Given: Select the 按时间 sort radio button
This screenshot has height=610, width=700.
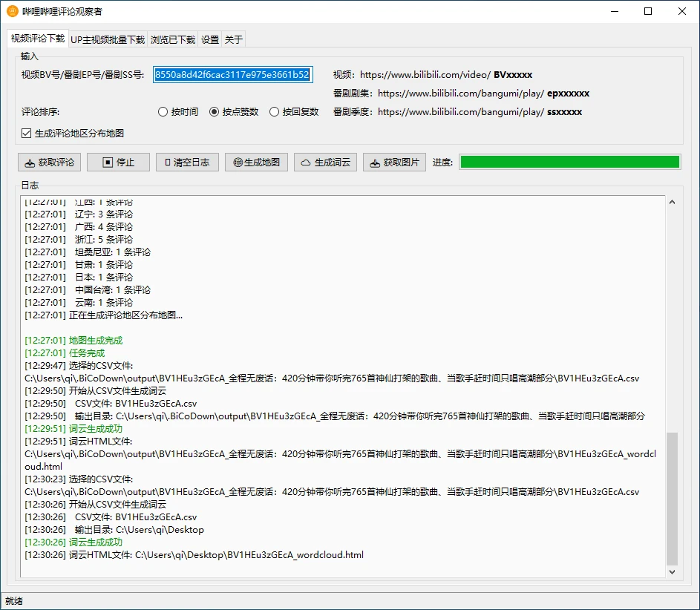Looking at the screenshot, I should tap(163, 112).
